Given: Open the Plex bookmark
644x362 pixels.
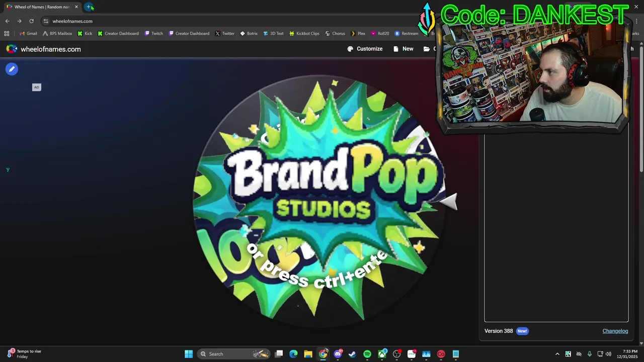Looking at the screenshot, I should [x=358, y=34].
